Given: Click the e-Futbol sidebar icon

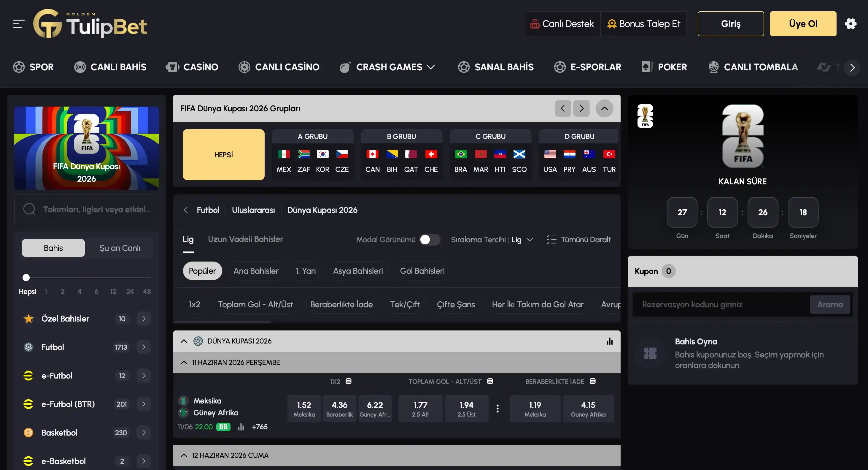Looking at the screenshot, I should point(29,376).
